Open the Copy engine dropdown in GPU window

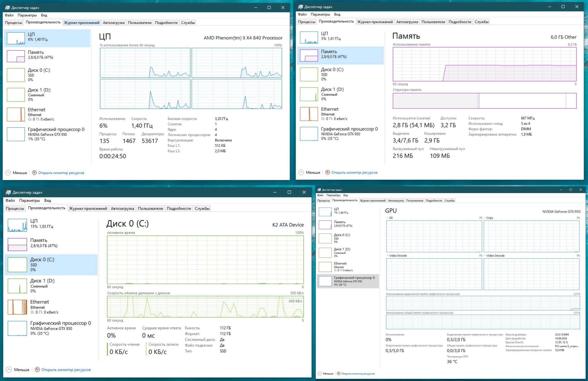click(485, 218)
